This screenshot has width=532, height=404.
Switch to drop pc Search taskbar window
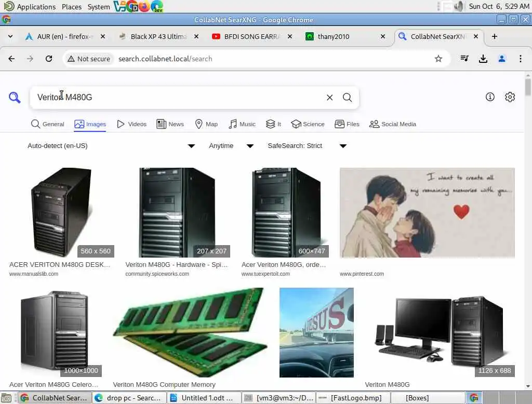pos(129,398)
